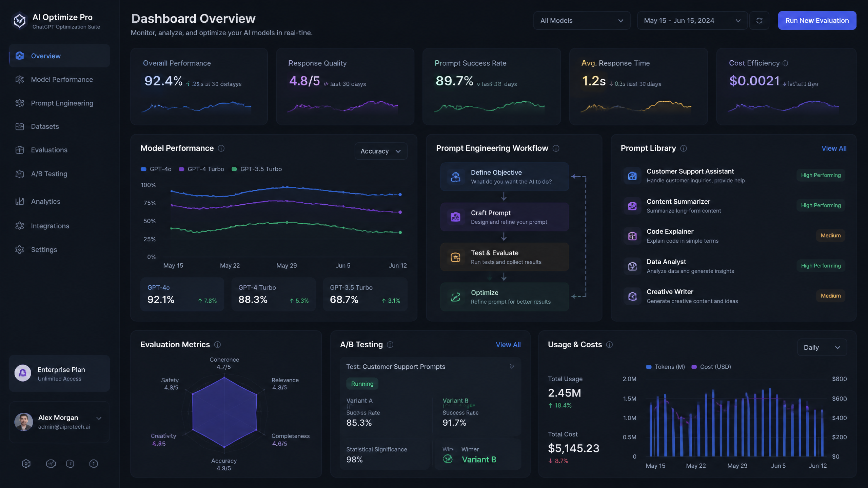Viewport: 868px width, 488px height.
Task: Click the GPT-3.5 Turbo 68.7% stat card
Action: (x=365, y=294)
